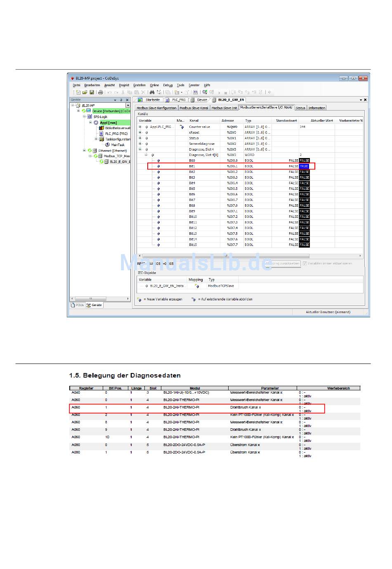
Task: Click the mapping icon in BL20_E_GW_EN_Insta row
Action: [197, 286]
